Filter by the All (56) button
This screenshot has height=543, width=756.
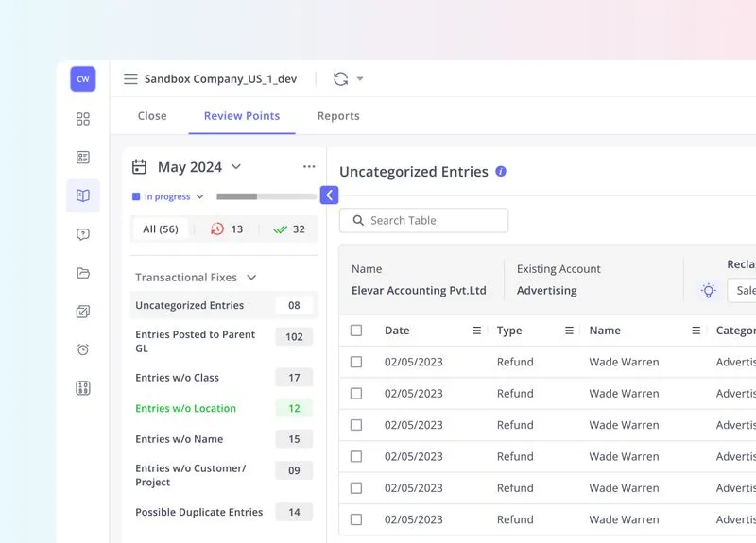161,229
